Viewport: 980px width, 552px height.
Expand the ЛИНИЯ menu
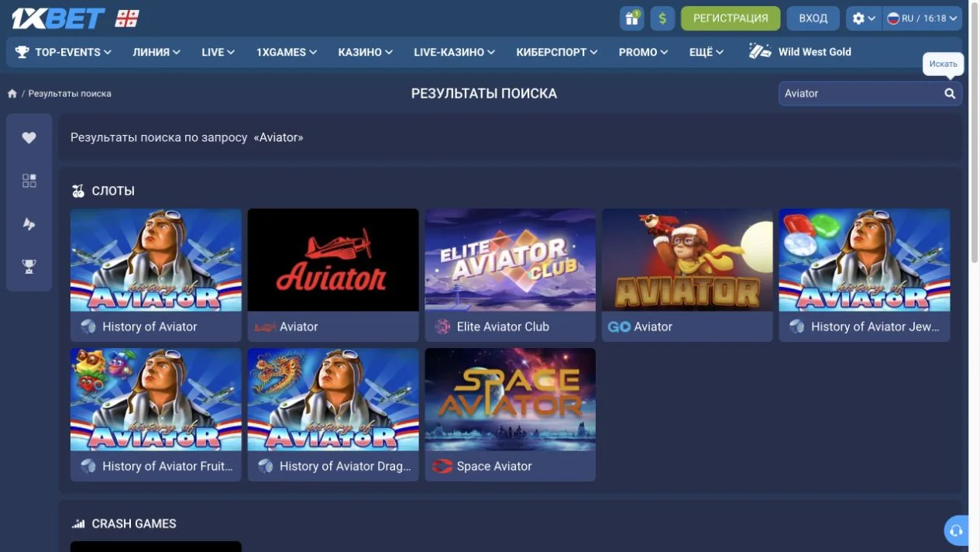pos(156,52)
